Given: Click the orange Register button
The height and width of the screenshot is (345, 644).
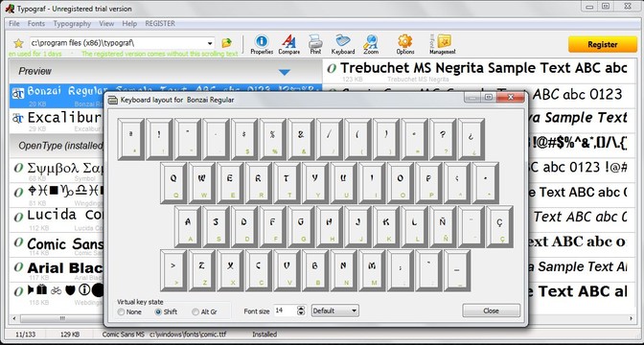Looking at the screenshot, I should tap(603, 44).
